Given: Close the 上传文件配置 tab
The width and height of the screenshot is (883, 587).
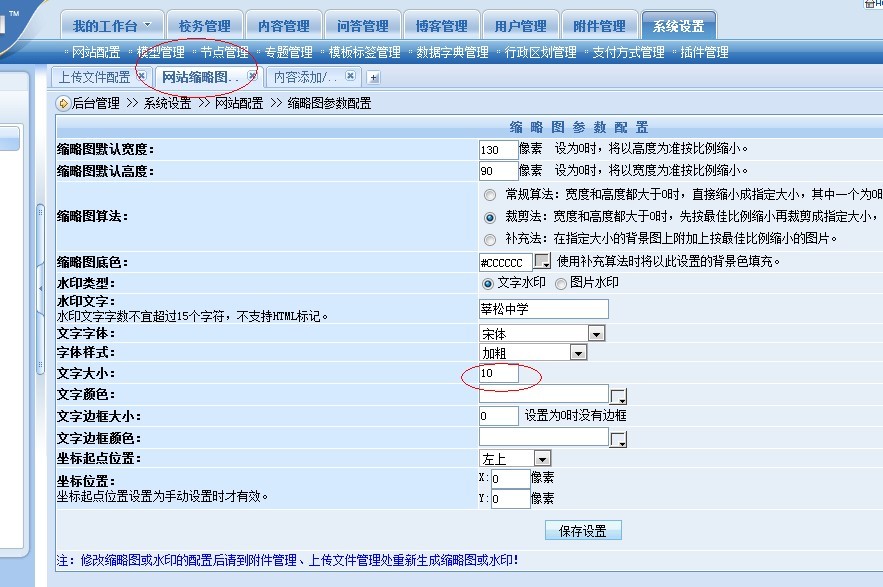Looking at the screenshot, I should click(141, 76).
